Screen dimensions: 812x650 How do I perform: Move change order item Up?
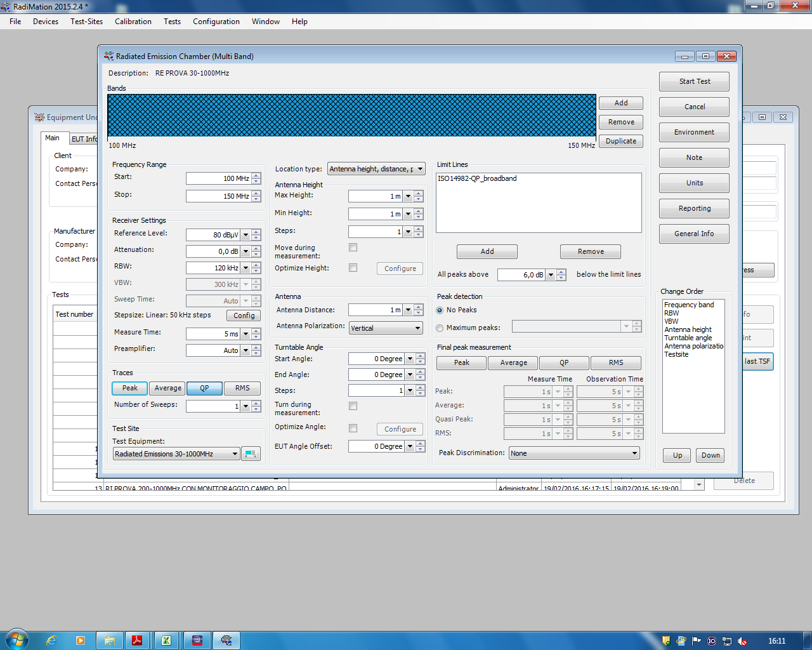(x=678, y=455)
